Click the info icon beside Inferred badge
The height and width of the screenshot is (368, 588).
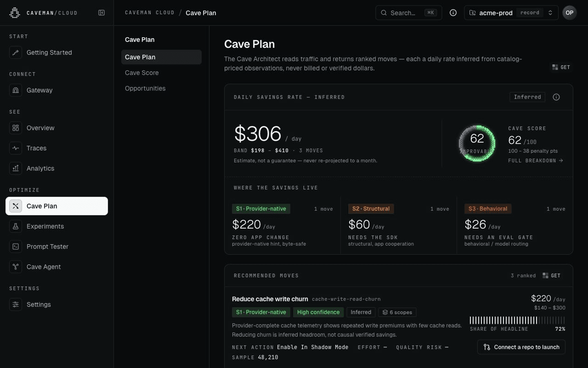click(556, 97)
